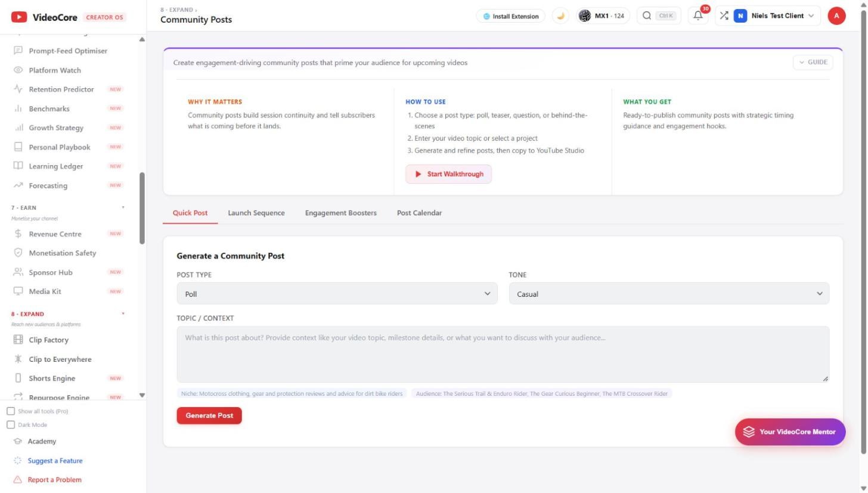Open search with magnifier icon
The image size is (868, 493).
pyautogui.click(x=647, y=15)
